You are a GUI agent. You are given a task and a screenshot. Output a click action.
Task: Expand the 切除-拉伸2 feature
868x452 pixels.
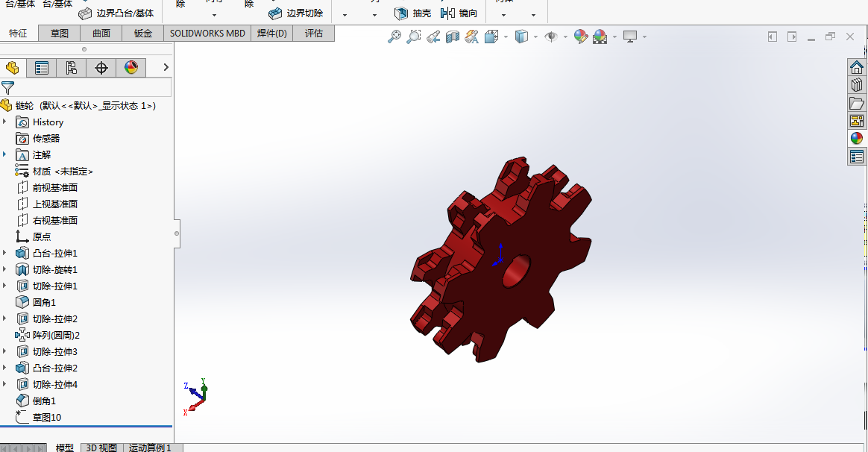(5, 318)
